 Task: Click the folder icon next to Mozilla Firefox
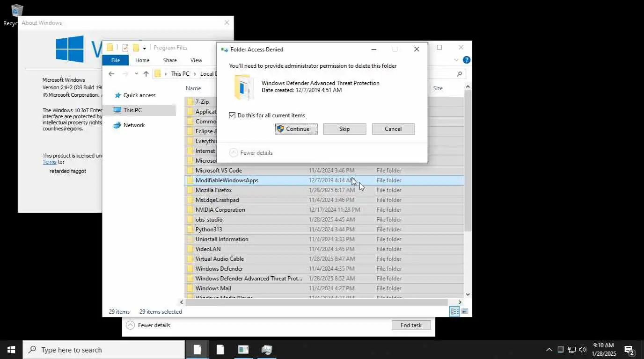[x=190, y=190]
